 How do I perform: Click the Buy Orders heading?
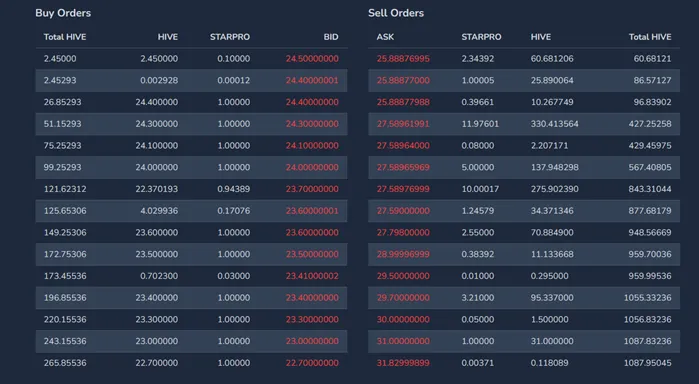coord(63,13)
